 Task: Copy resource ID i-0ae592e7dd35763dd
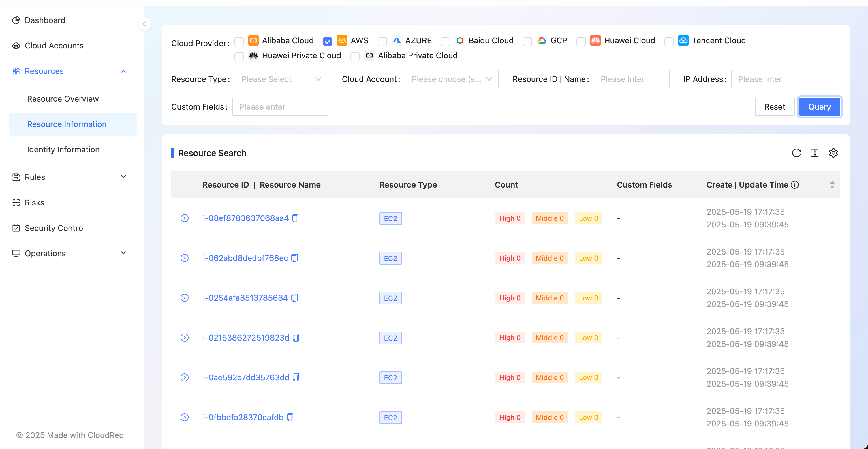coord(296,377)
